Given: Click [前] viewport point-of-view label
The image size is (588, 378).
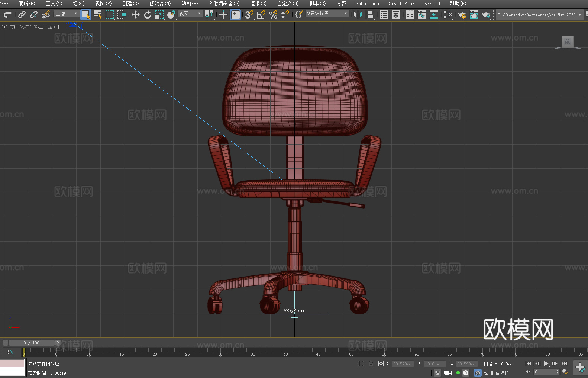Looking at the screenshot, I should click(x=13, y=27).
